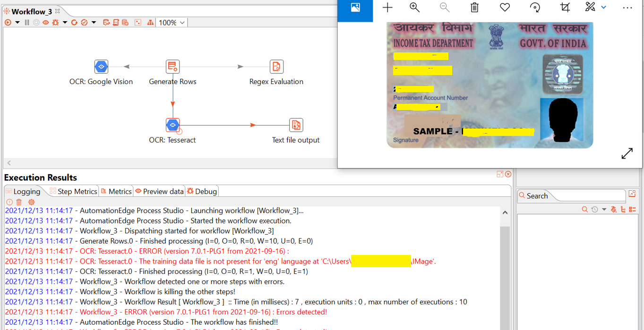Select the OCR: Google Vision step
Image resolution: width=644 pixels, height=330 pixels.
(101, 67)
